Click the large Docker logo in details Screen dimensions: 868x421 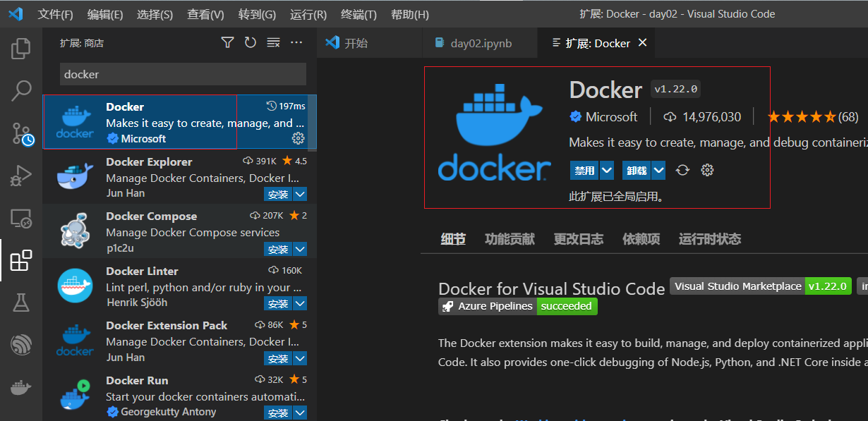(495, 133)
